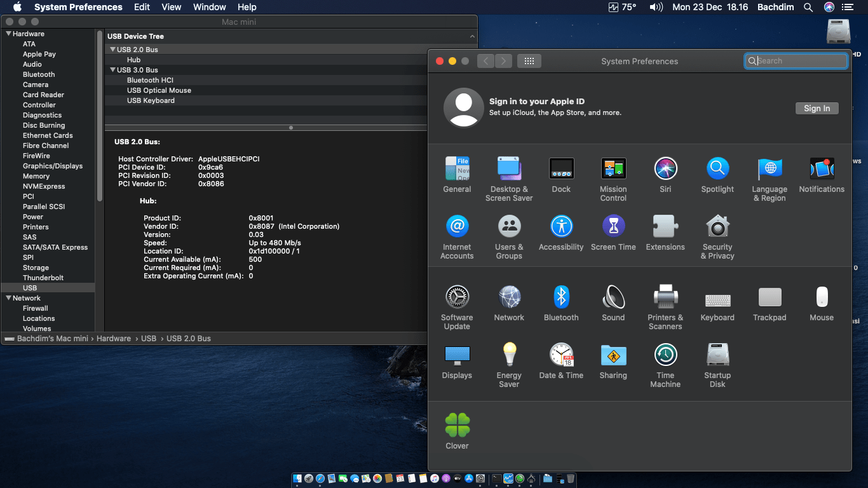Open the System Preferences app menu
Viewport: 868px width, 488px height.
point(78,7)
